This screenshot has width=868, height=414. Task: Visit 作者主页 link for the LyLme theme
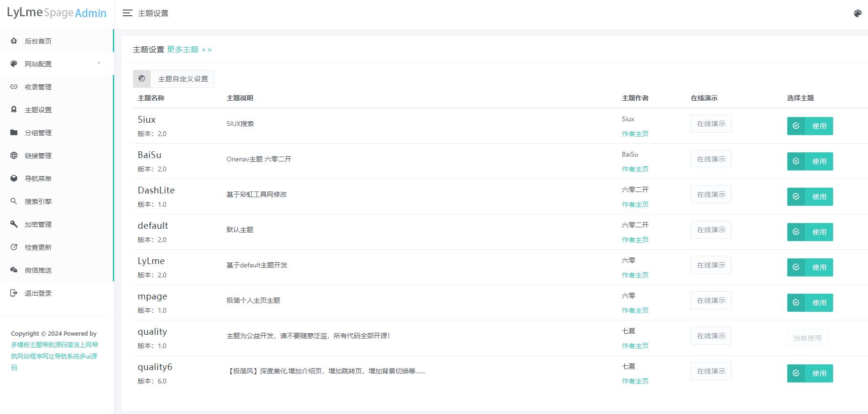pyautogui.click(x=635, y=275)
